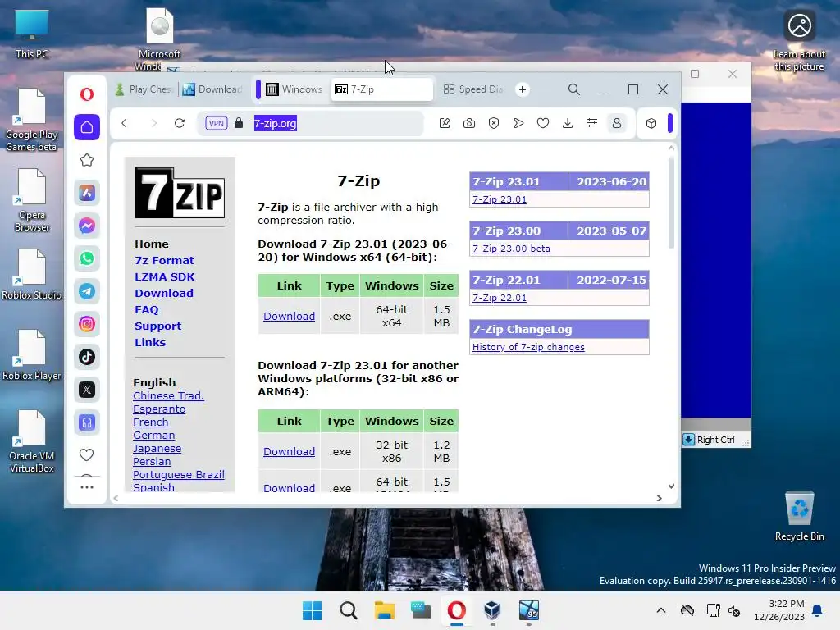Take a snapshot with camera icon
Image resolution: width=840 pixels, height=630 pixels.
(469, 123)
